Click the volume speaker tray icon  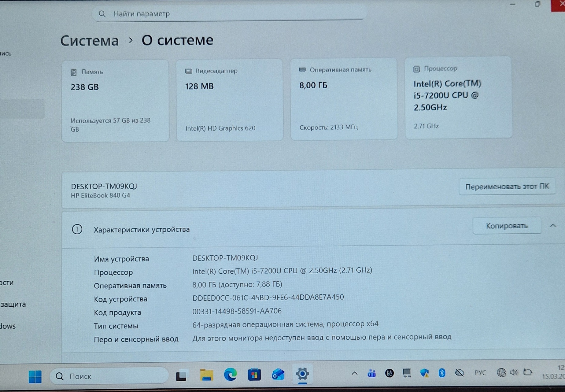tap(514, 372)
